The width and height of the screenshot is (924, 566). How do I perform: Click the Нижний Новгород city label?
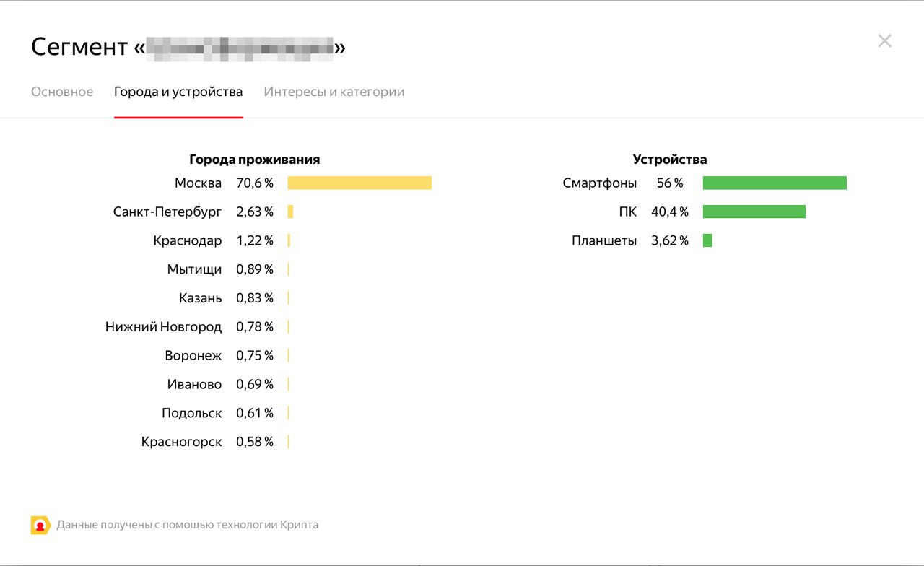(x=164, y=327)
